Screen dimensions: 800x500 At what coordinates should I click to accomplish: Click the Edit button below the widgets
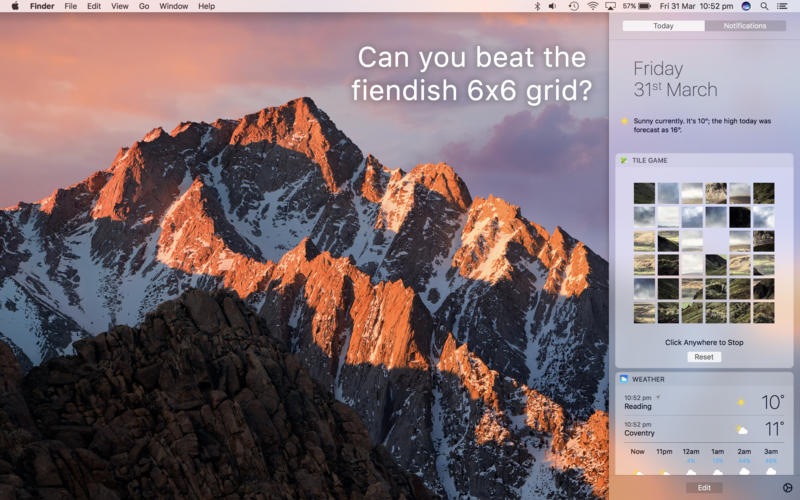coord(704,487)
